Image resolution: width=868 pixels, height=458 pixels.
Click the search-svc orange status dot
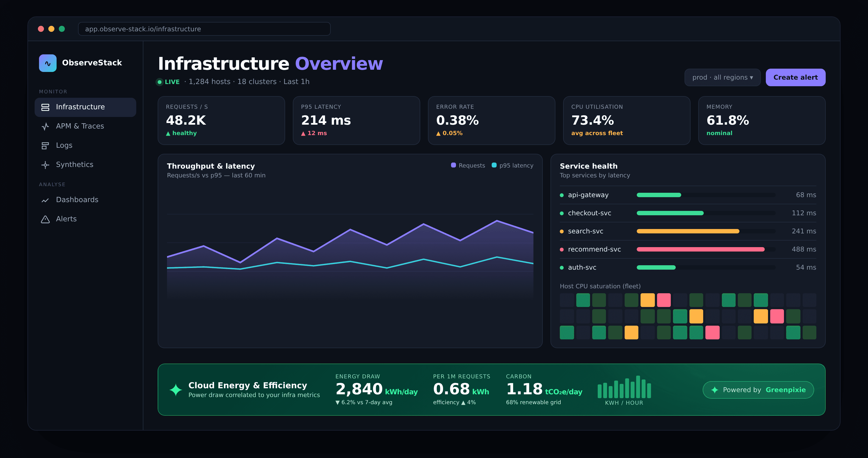(x=562, y=231)
